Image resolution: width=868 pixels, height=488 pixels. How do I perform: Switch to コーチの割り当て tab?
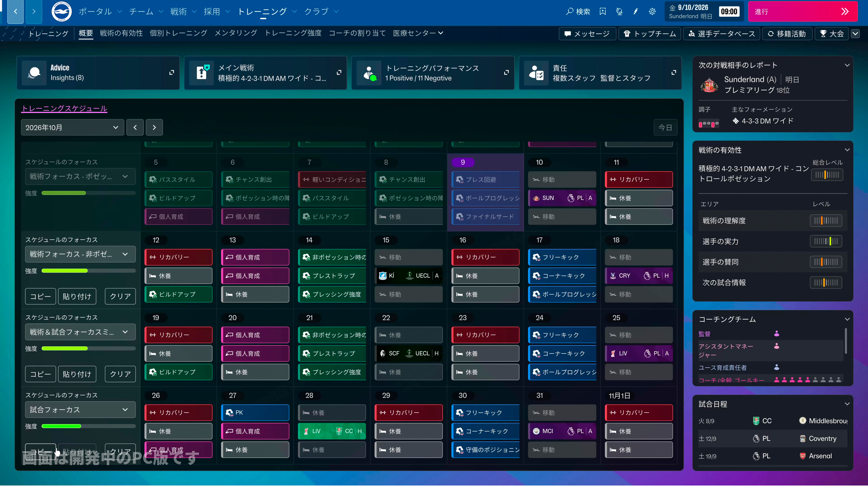pos(357,33)
